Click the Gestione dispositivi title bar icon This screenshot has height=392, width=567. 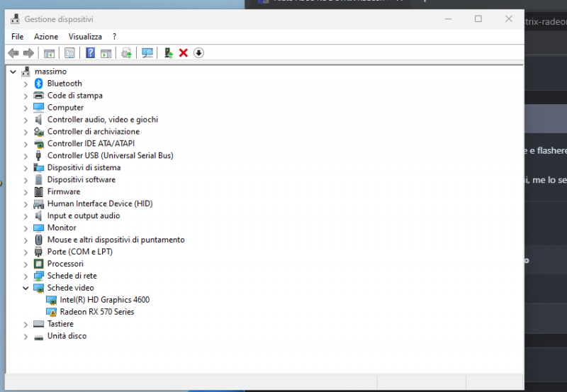[15, 19]
